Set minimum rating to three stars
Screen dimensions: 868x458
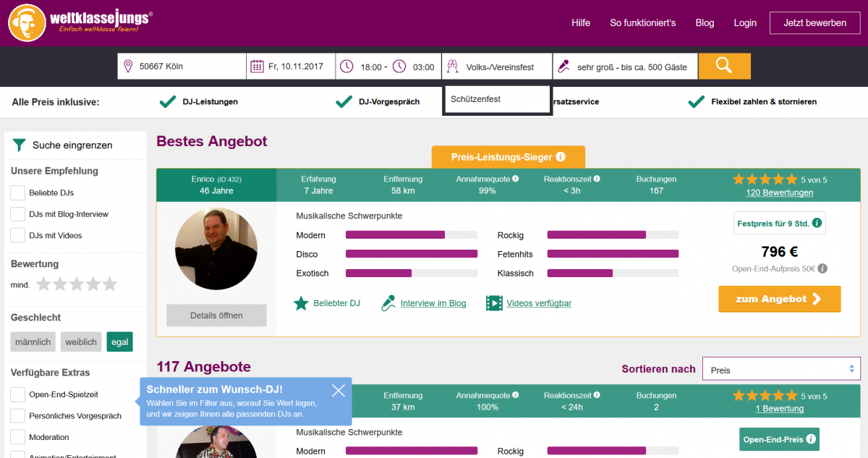[77, 284]
